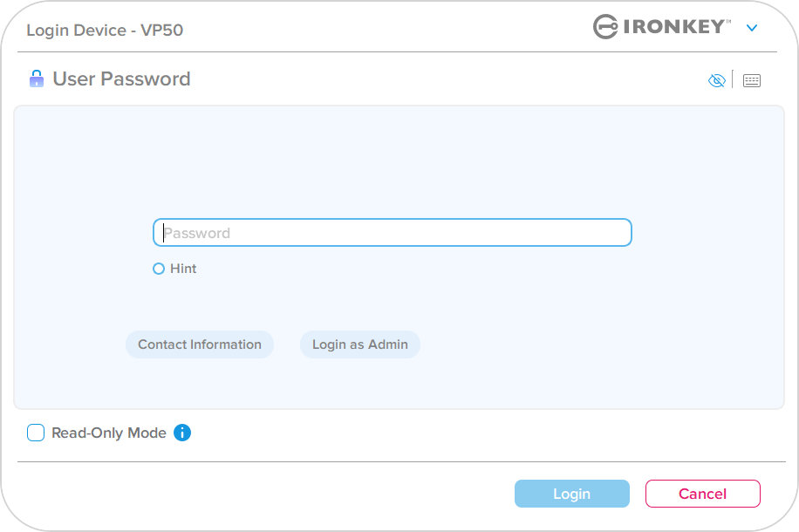799x532 pixels.
Task: Cancel the device login dialog
Action: pyautogui.click(x=703, y=494)
